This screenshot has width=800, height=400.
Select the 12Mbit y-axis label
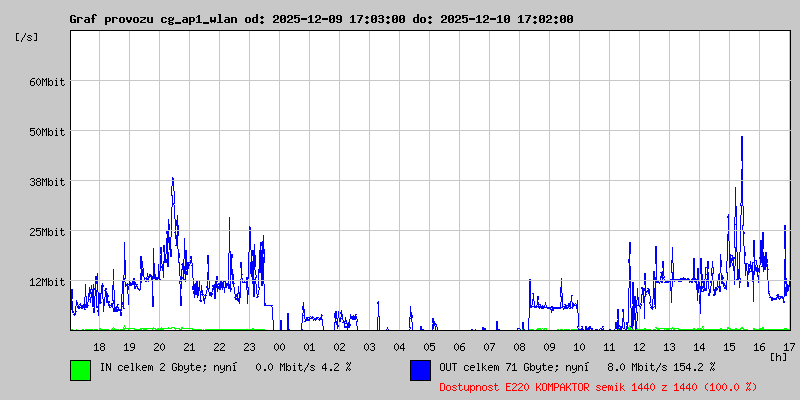click(47, 282)
